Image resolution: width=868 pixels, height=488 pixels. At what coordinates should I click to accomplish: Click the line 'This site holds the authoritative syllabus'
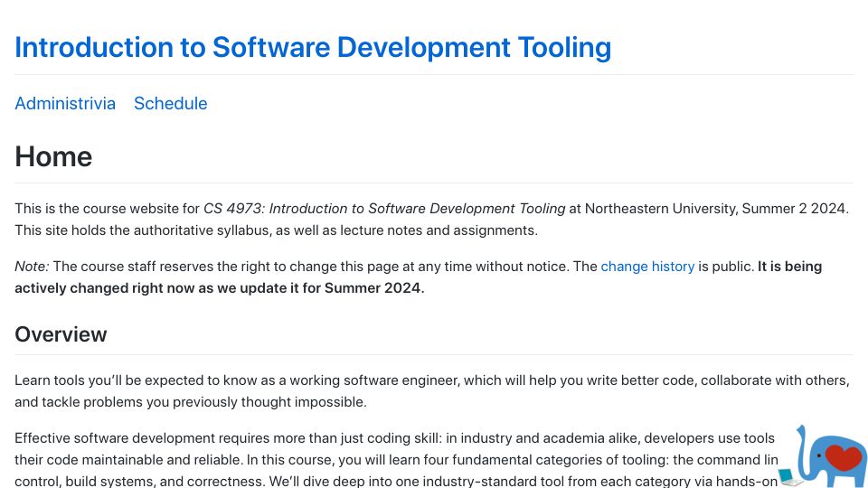277,230
